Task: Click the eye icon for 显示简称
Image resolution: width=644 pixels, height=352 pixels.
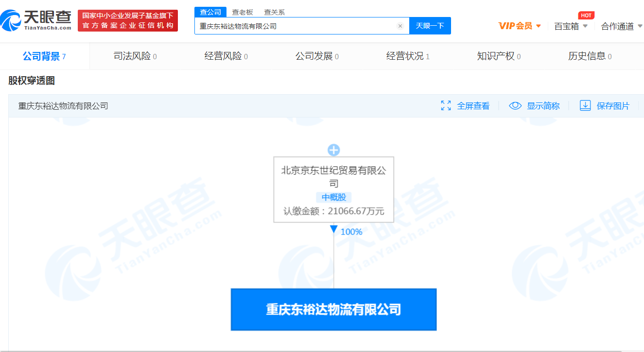Action: pos(515,105)
